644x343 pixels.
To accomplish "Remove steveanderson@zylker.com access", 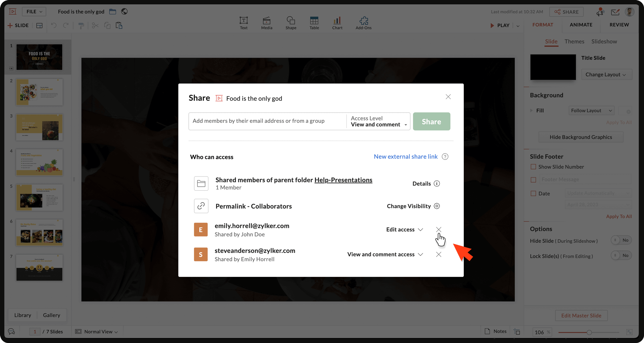I will click(439, 254).
